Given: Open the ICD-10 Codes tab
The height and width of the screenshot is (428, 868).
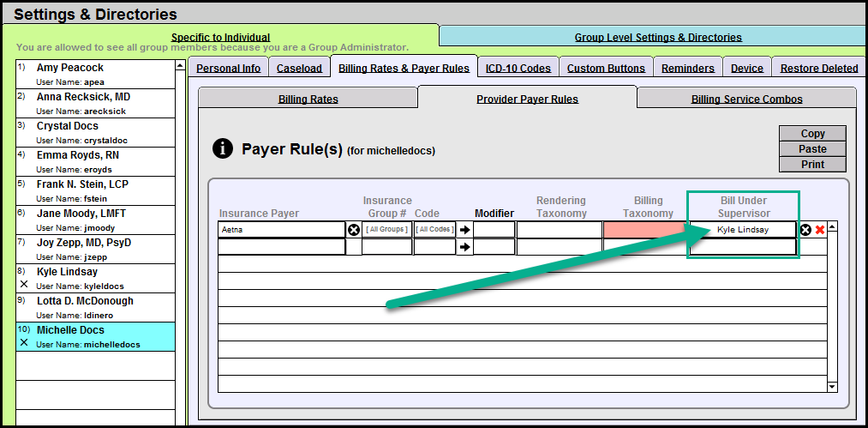Looking at the screenshot, I should [x=518, y=69].
